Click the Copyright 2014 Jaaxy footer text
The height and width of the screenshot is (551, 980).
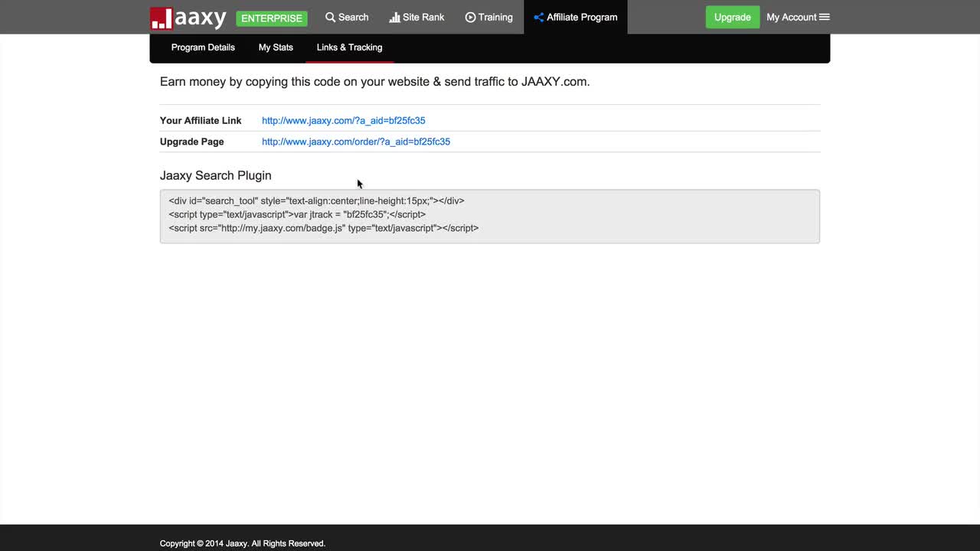243,543
